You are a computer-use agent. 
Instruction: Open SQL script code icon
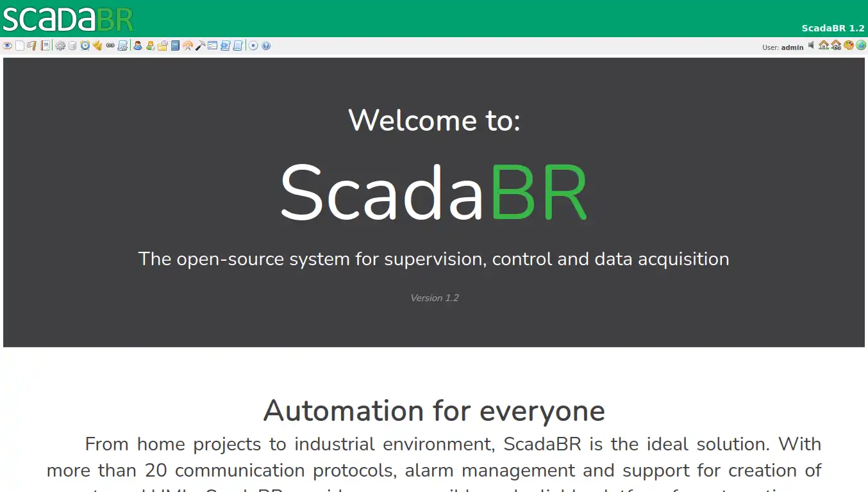(225, 45)
